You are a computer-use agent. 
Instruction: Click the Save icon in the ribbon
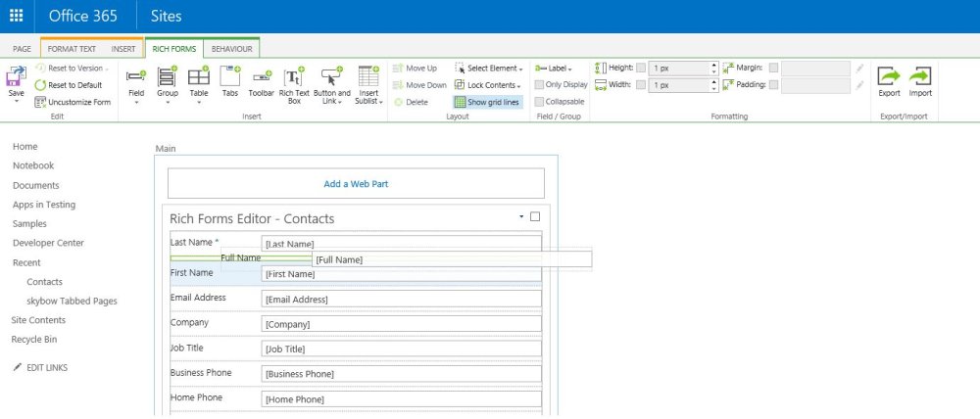click(x=16, y=76)
